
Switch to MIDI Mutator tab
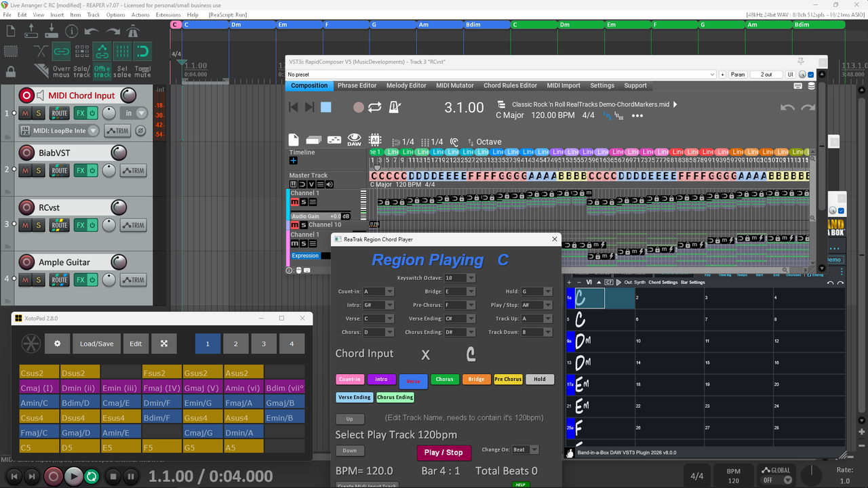click(454, 85)
